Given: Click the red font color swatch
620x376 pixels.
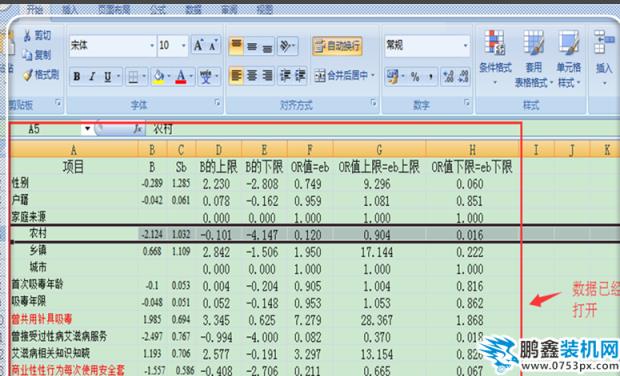Looking at the screenshot, I should tap(181, 76).
